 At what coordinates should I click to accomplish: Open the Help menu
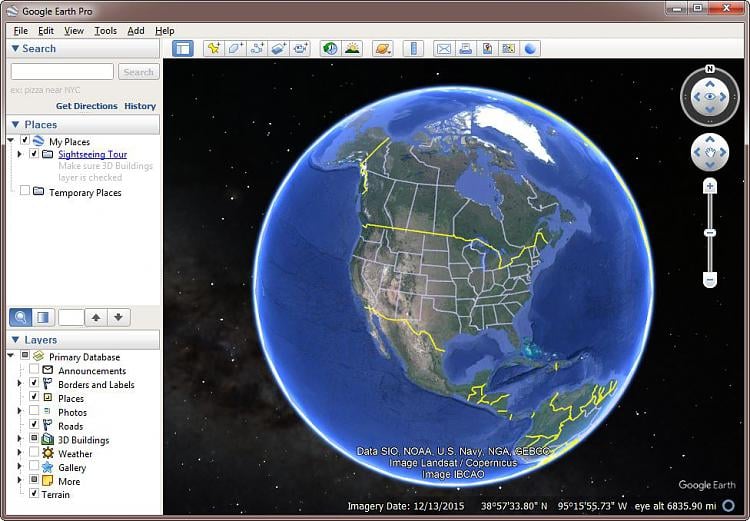pos(165,31)
